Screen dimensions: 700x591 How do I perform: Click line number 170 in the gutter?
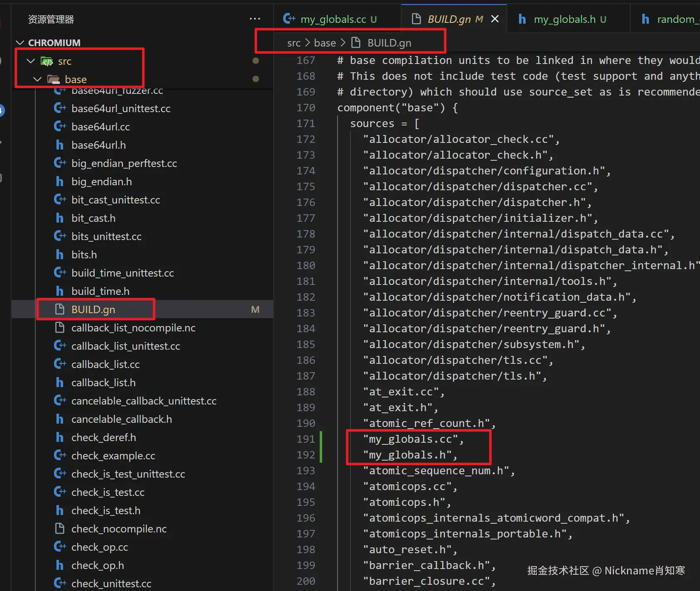306,108
